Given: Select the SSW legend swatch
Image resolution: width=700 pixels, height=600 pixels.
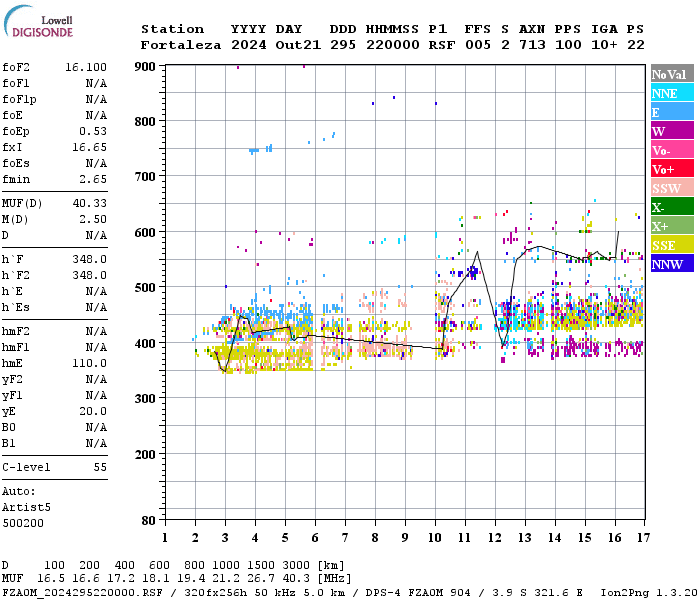Looking at the screenshot, I should click(x=672, y=188).
